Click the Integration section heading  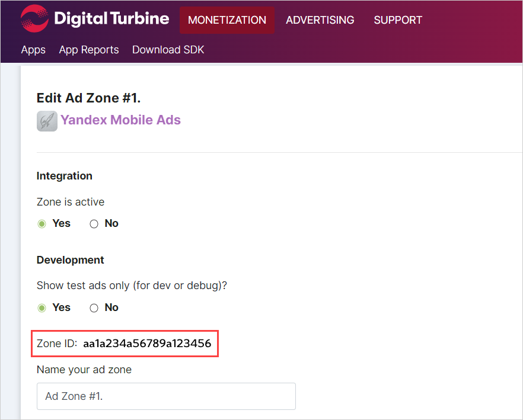click(x=64, y=176)
